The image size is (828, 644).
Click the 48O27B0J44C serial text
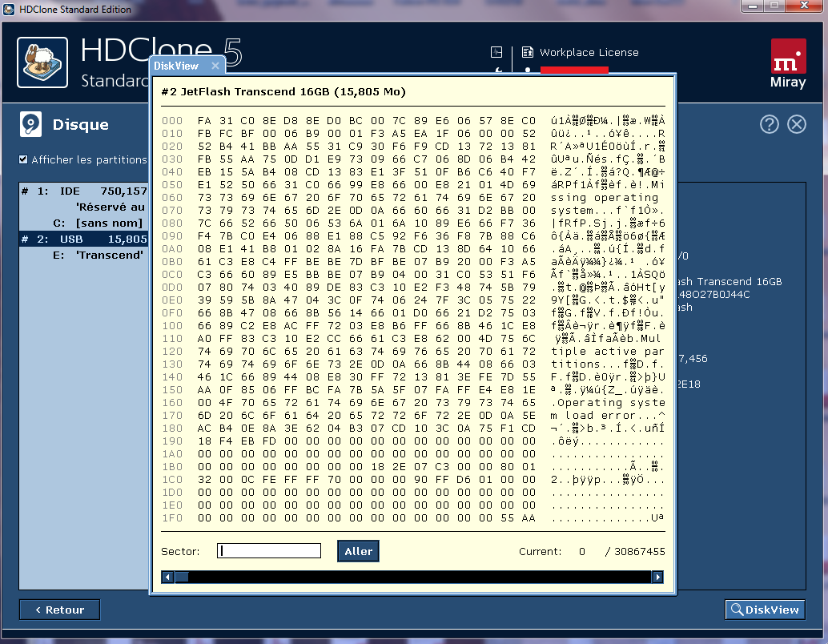[x=714, y=294]
